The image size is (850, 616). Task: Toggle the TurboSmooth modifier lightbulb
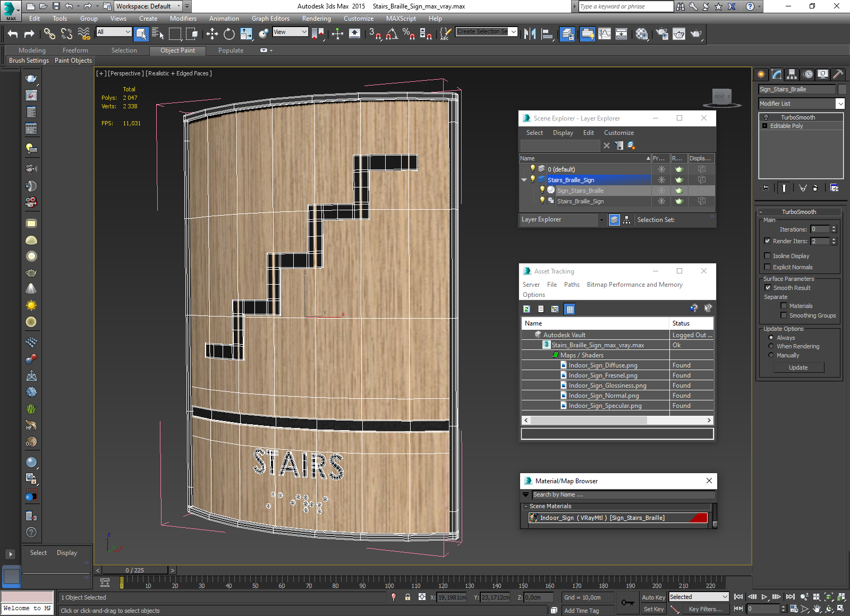[766, 117]
